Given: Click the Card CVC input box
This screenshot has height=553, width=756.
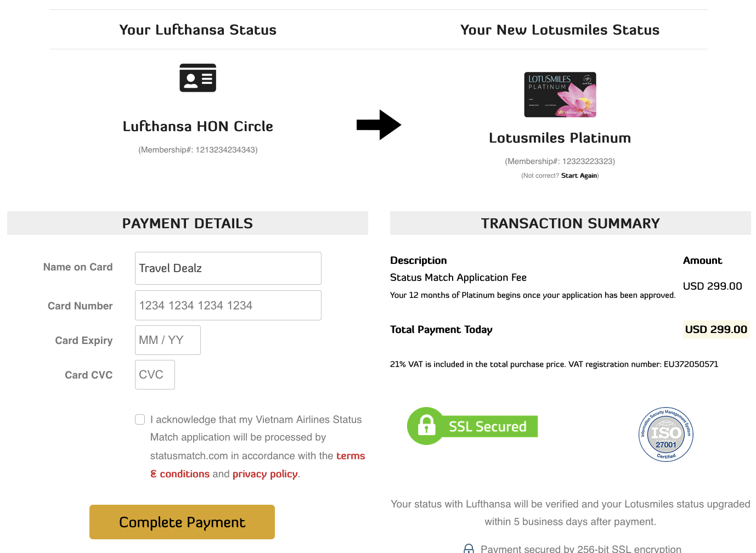Looking at the screenshot, I should coord(155,375).
